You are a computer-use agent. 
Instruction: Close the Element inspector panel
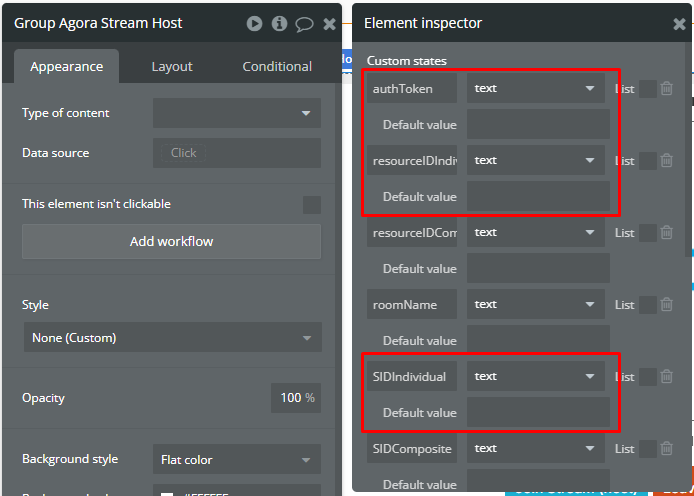pyautogui.click(x=680, y=23)
